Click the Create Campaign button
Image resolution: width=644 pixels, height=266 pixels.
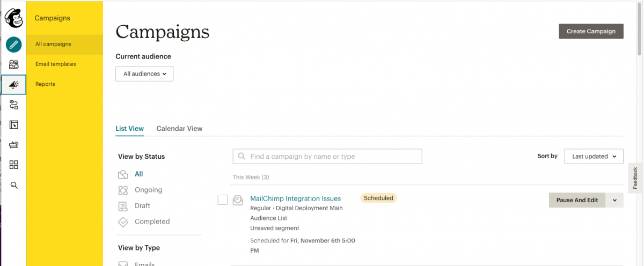click(591, 31)
